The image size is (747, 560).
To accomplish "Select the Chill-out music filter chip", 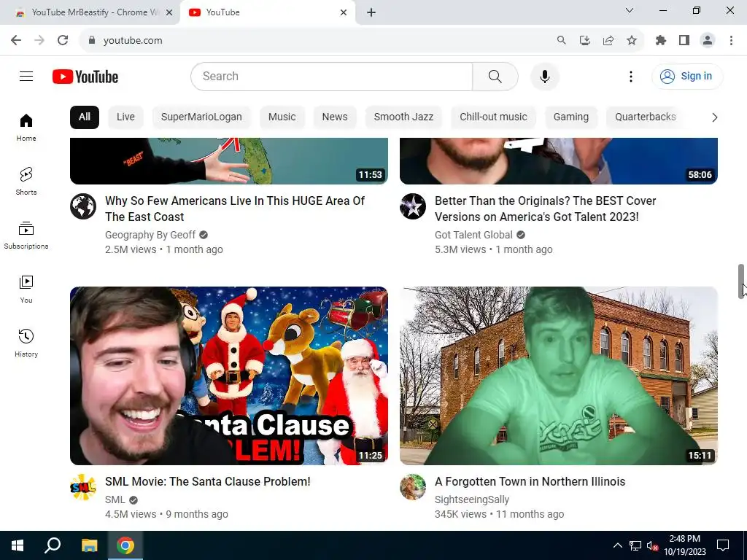I will [493, 117].
